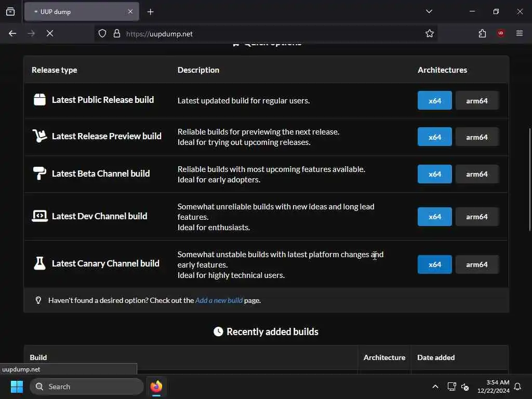Choose x64 for Latest Public Release build
This screenshot has height=399, width=532.
pyautogui.click(x=435, y=100)
